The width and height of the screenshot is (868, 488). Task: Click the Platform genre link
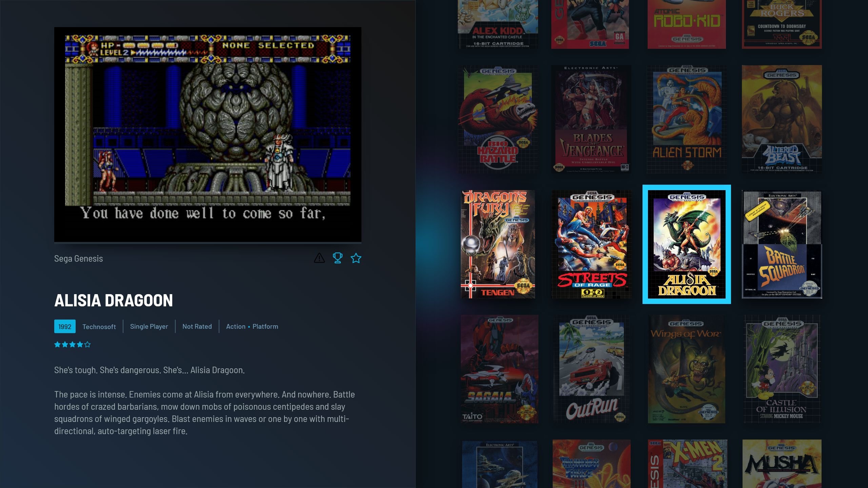(265, 326)
